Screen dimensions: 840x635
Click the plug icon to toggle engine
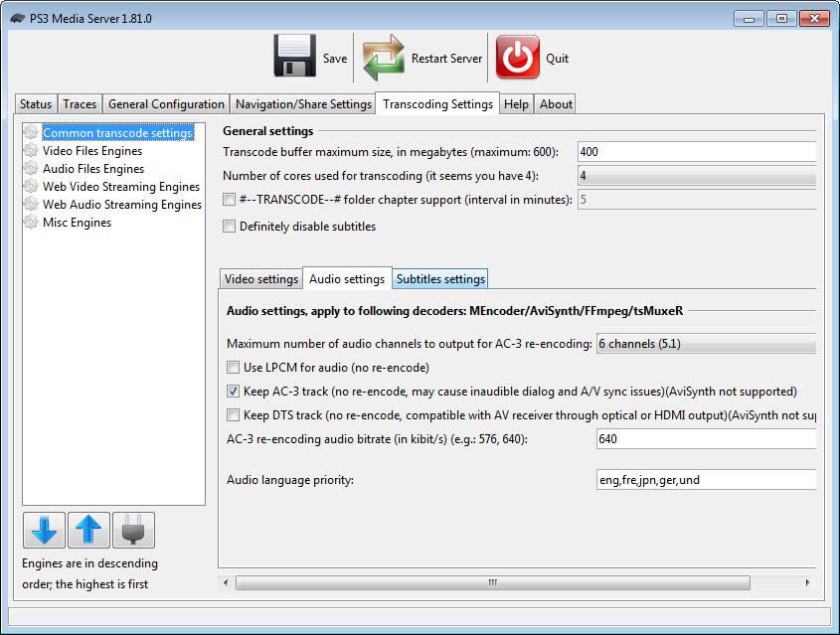133,530
